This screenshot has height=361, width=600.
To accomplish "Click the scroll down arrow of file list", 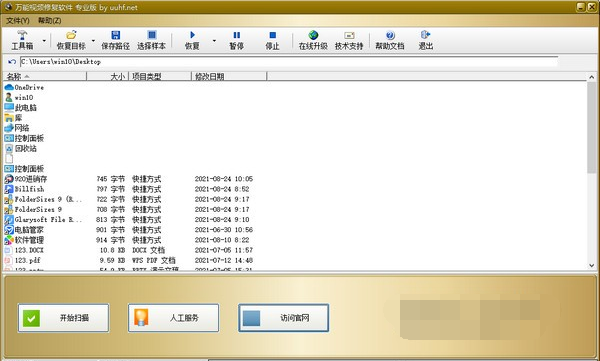I will 592,265.
